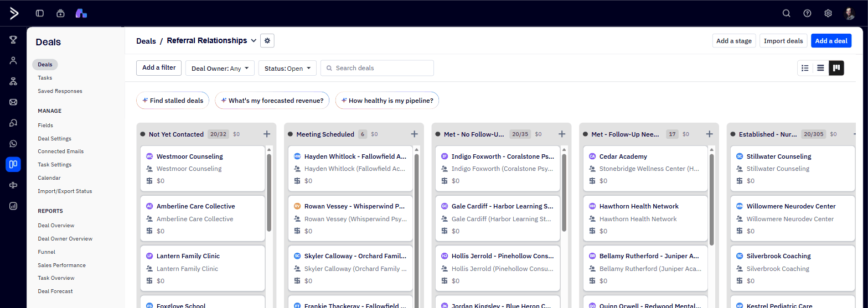Add deal to Met - Follow-Up Needed stage
The height and width of the screenshot is (308, 868).
click(x=709, y=134)
